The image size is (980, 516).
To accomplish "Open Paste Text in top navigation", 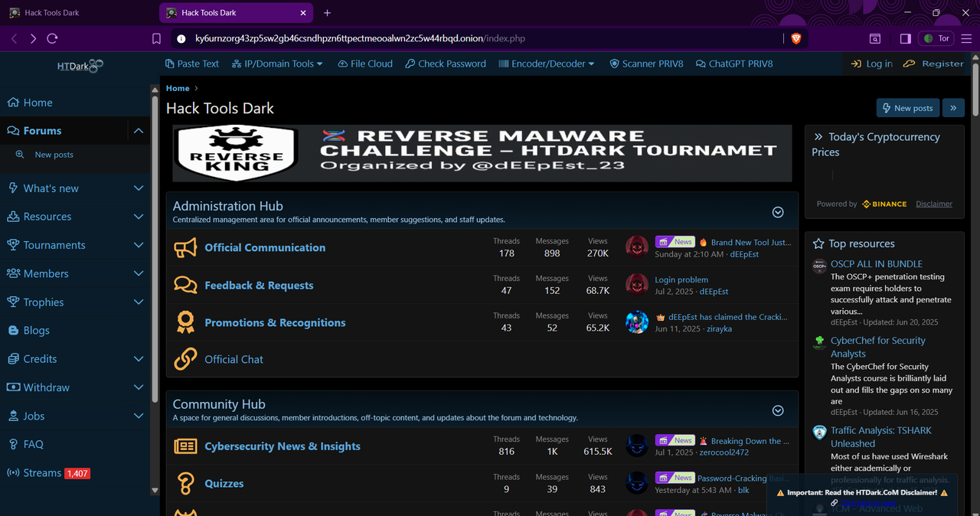I will click(192, 64).
